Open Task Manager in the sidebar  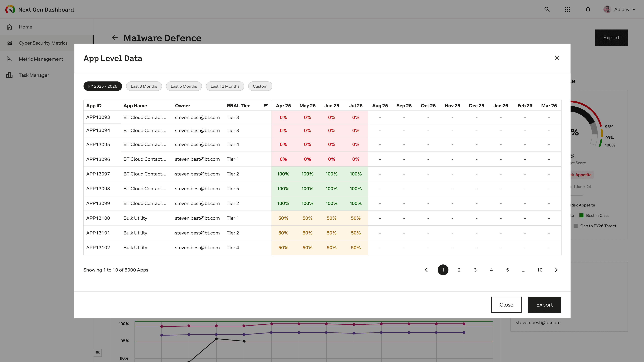click(x=34, y=75)
